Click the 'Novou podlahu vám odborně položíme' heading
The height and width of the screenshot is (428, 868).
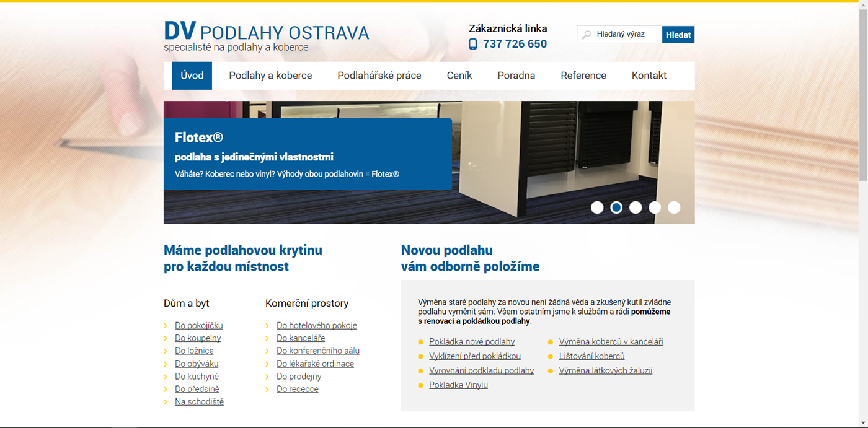click(470, 258)
